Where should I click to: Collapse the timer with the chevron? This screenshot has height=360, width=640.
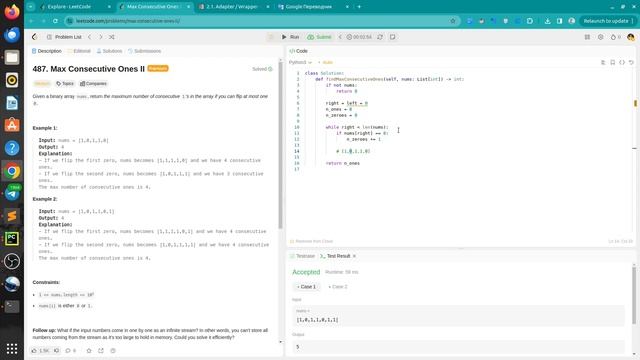(x=340, y=37)
